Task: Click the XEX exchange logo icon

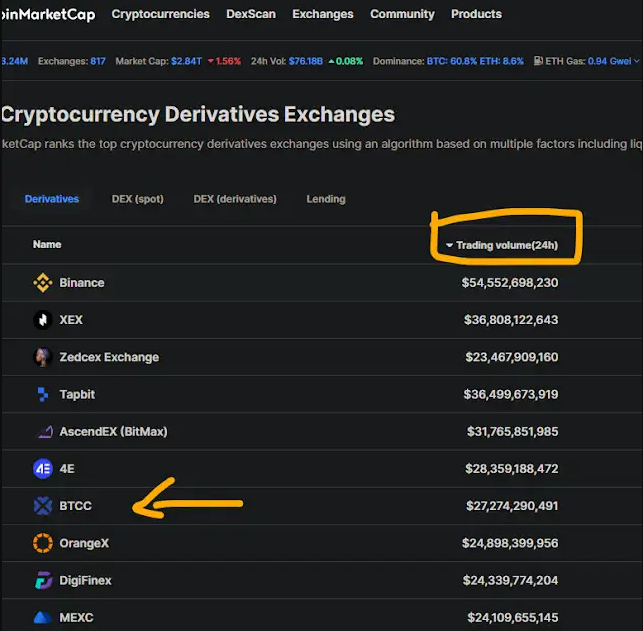Action: pyautogui.click(x=43, y=320)
